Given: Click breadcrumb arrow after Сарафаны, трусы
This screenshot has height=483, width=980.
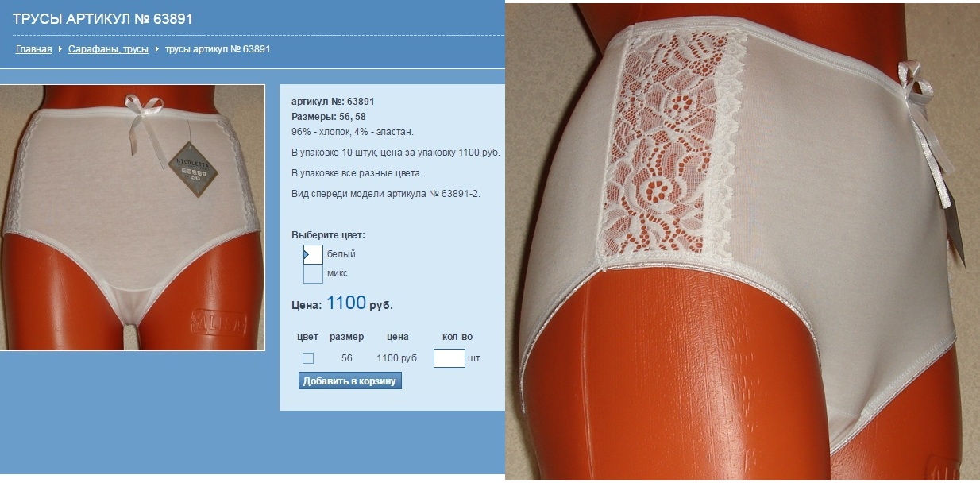Looking at the screenshot, I should (157, 49).
